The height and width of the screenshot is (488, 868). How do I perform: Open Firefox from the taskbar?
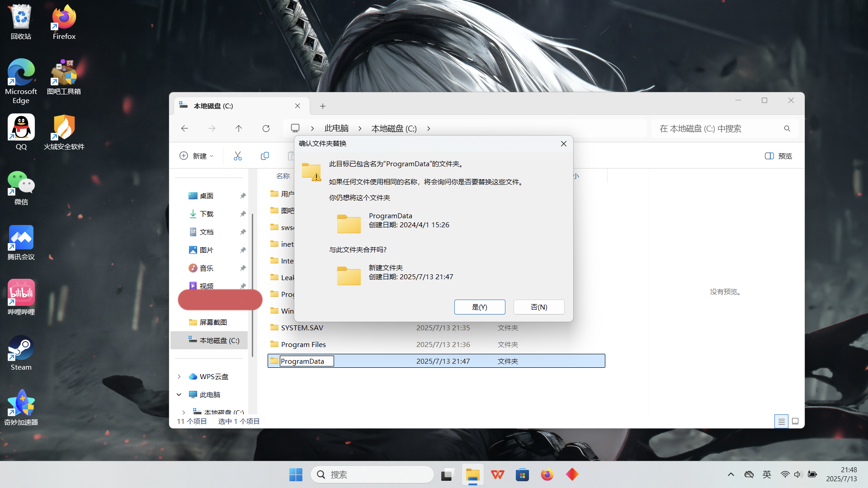pos(547,474)
